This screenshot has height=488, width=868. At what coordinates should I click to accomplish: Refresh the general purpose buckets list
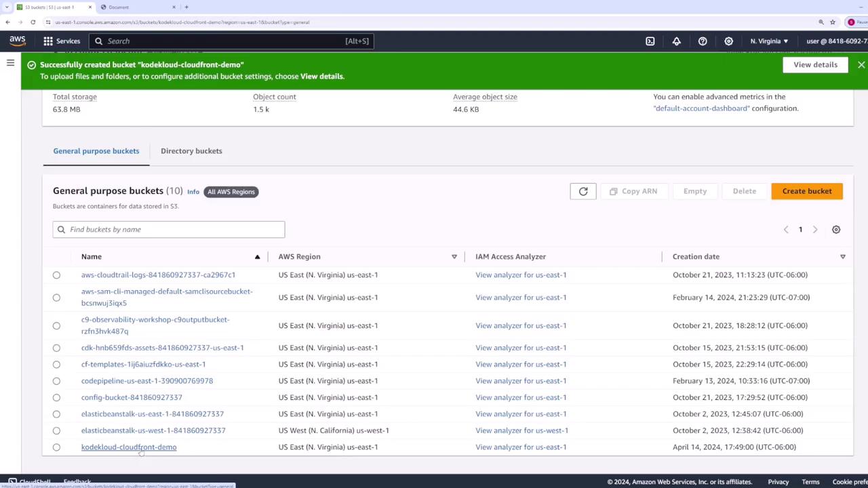(x=583, y=191)
